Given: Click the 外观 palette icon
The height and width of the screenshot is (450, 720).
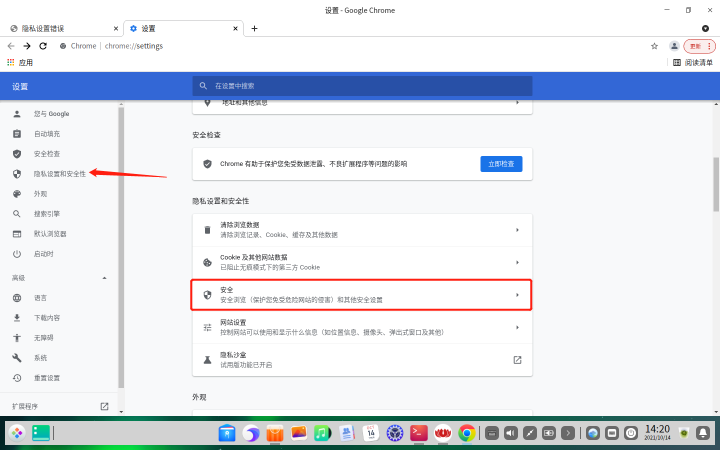Looking at the screenshot, I should [x=17, y=194].
